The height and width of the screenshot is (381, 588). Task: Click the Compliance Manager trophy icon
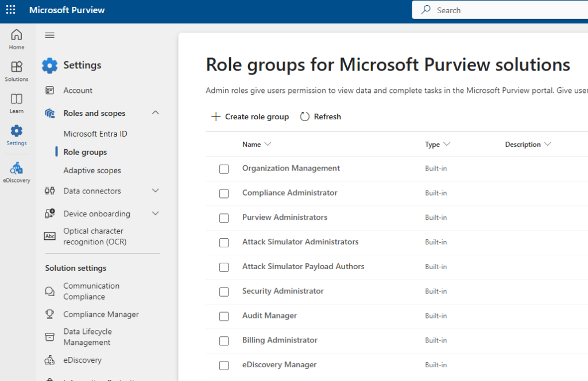click(x=49, y=314)
